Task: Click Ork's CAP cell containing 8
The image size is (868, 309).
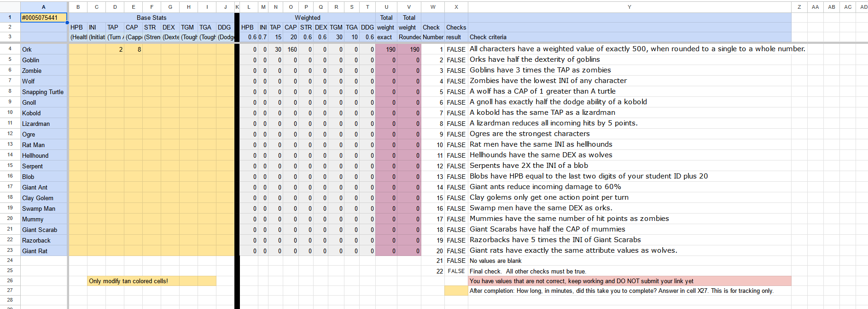Action: [134, 49]
